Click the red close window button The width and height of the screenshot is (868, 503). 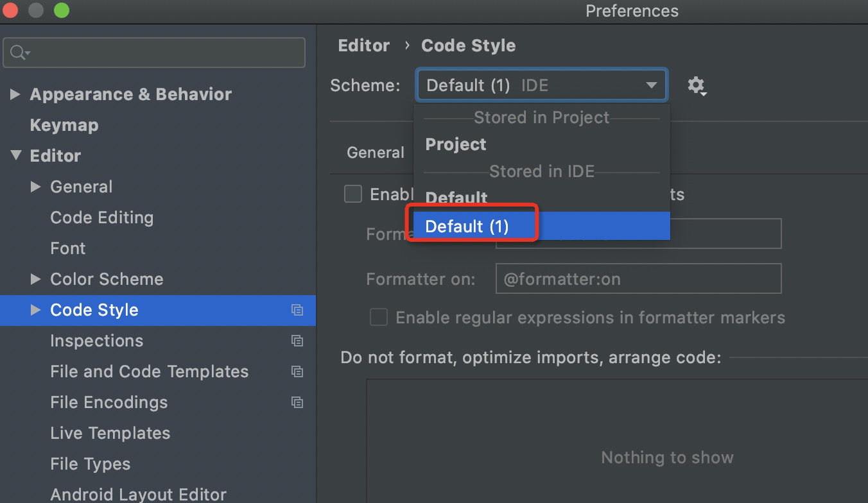[11, 11]
